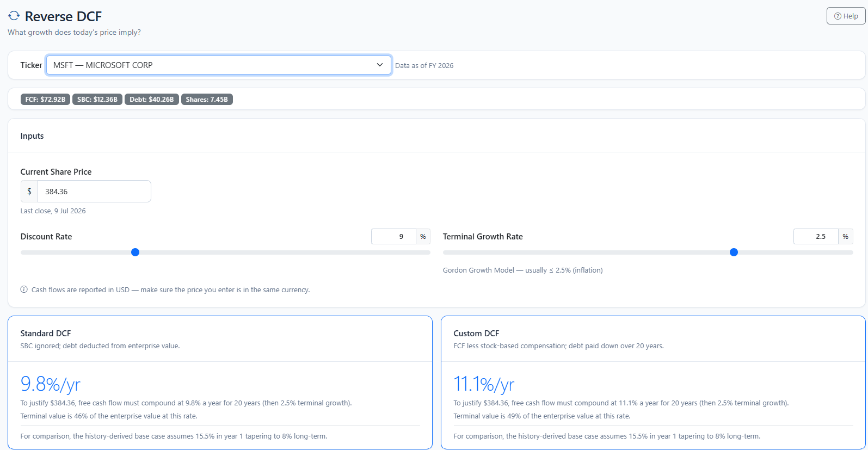Viewport: 868px width, 450px height.
Task: Click the 'Last close, 9 Jul 2026' note
Action: (53, 211)
